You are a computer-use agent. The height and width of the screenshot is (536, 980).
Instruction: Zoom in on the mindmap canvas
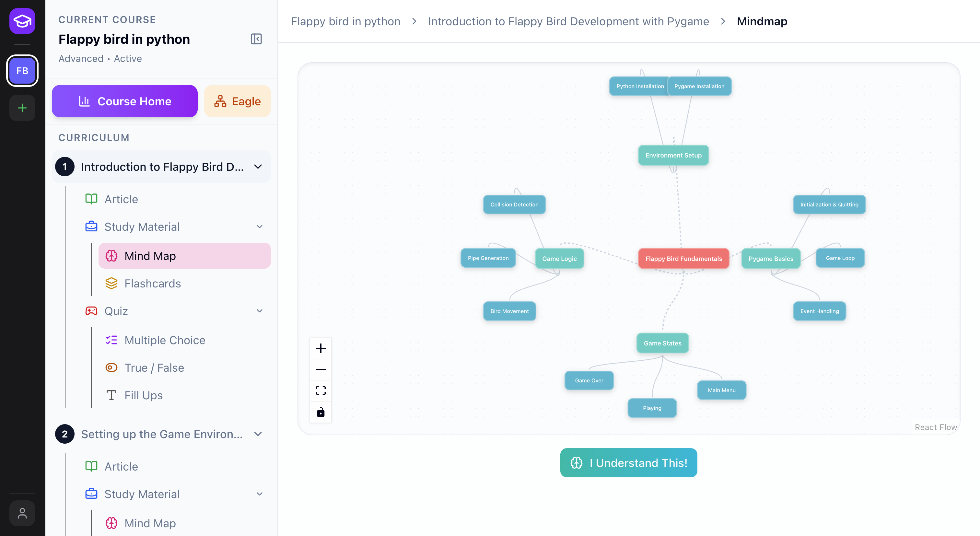(x=320, y=348)
